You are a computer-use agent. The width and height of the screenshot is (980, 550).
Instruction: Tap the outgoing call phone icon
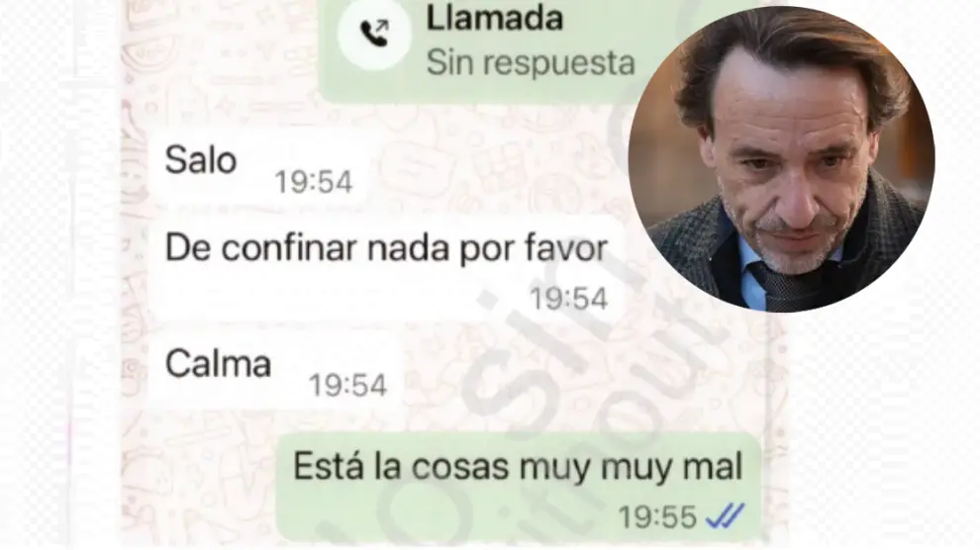click(374, 33)
